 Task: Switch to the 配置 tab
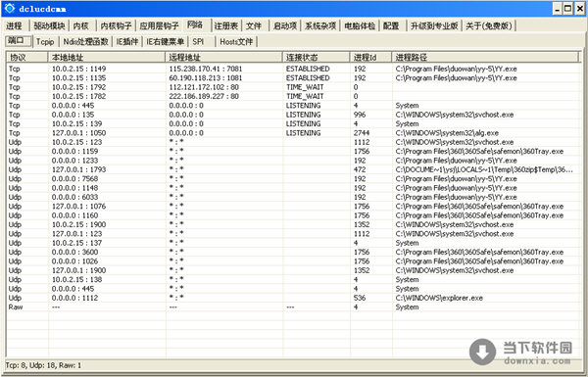tap(391, 25)
